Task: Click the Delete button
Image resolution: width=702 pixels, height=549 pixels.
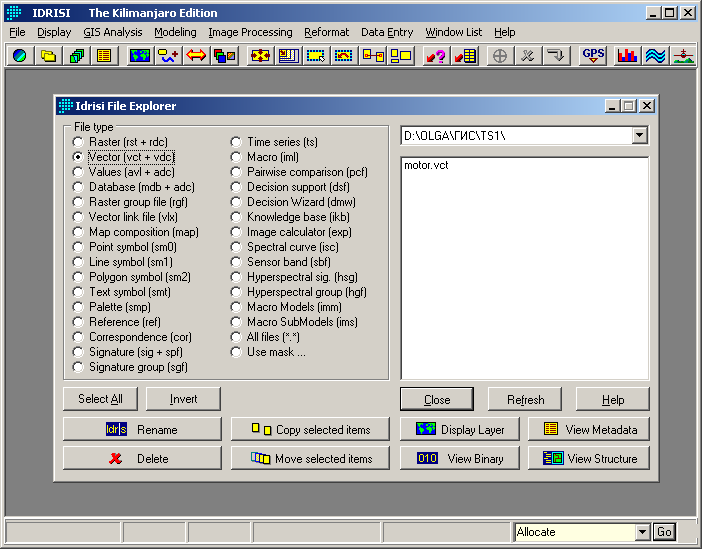Action: click(142, 458)
